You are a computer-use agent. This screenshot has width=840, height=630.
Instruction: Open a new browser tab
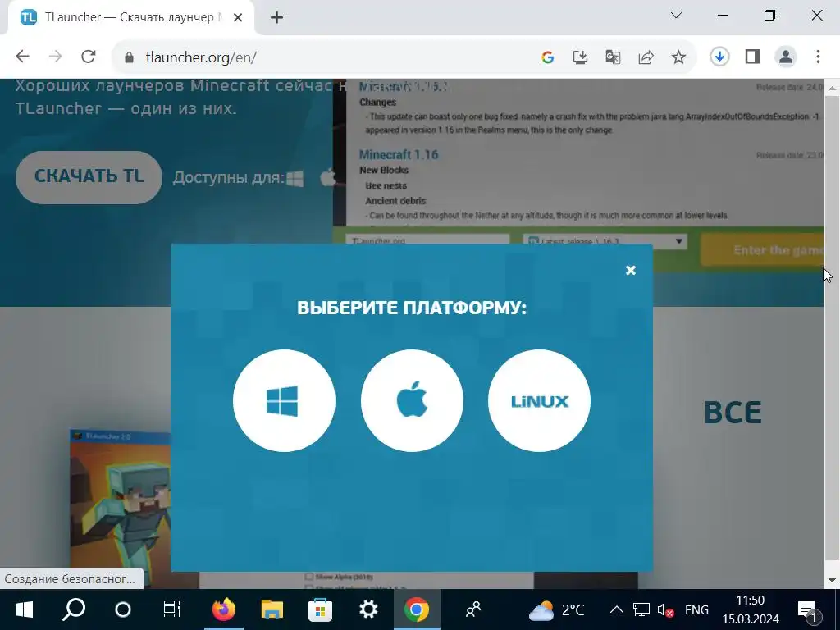pyautogui.click(x=276, y=18)
